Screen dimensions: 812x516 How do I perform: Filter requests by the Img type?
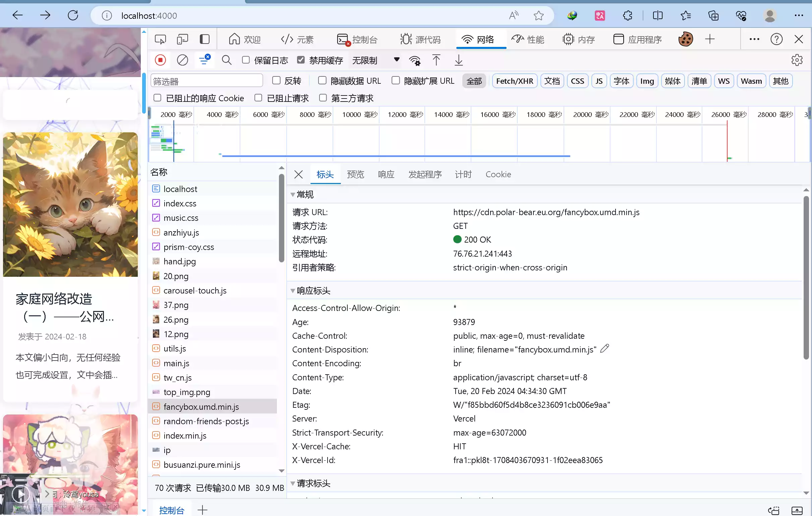point(646,81)
